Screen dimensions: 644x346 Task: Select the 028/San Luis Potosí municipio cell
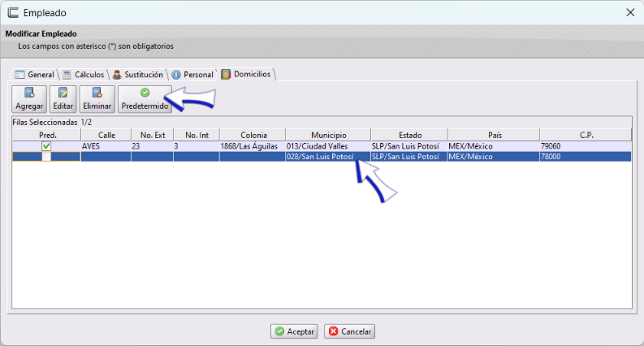pos(328,157)
